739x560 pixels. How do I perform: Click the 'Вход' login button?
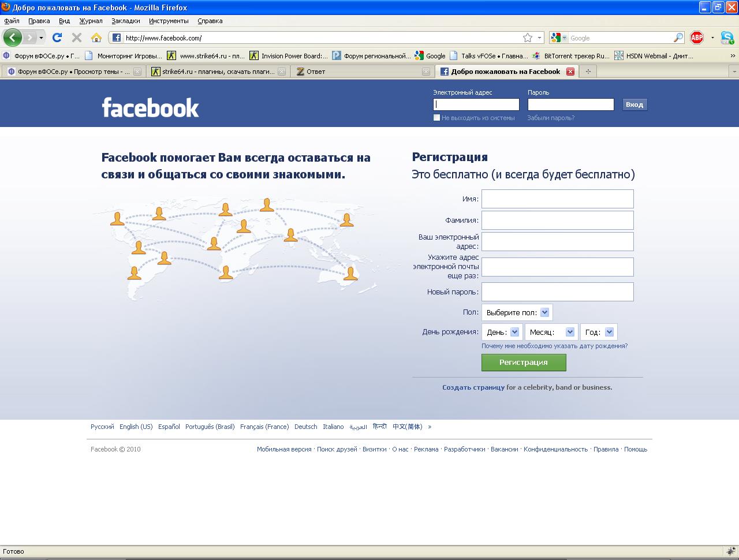[x=635, y=104]
